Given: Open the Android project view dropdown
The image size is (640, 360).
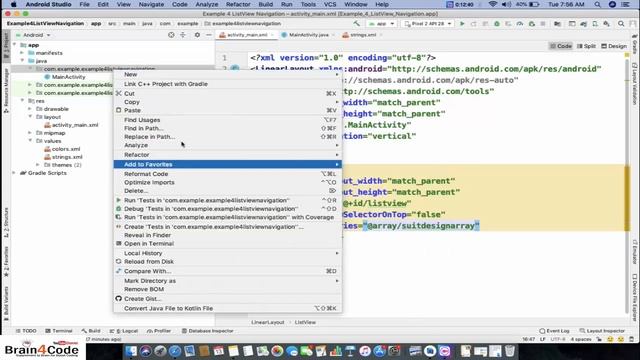Looking at the screenshot, I should click(x=33, y=35).
